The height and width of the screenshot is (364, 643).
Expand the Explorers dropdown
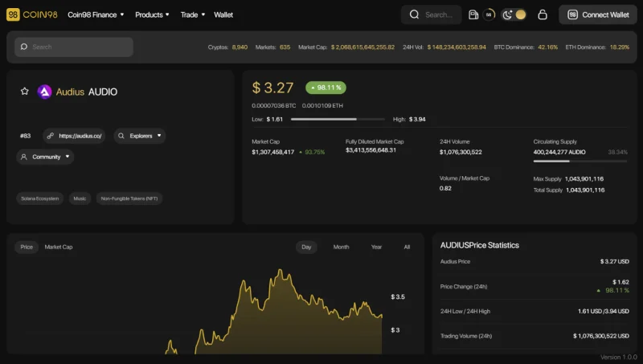(x=139, y=136)
